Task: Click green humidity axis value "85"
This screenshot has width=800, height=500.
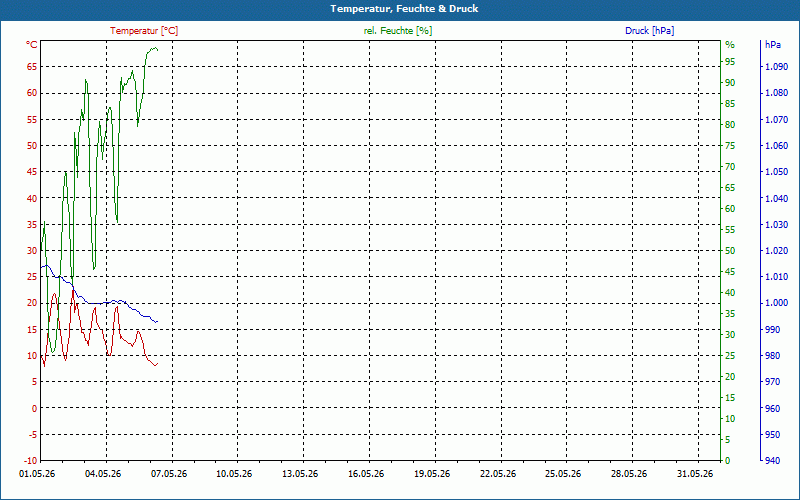Action: tap(730, 104)
